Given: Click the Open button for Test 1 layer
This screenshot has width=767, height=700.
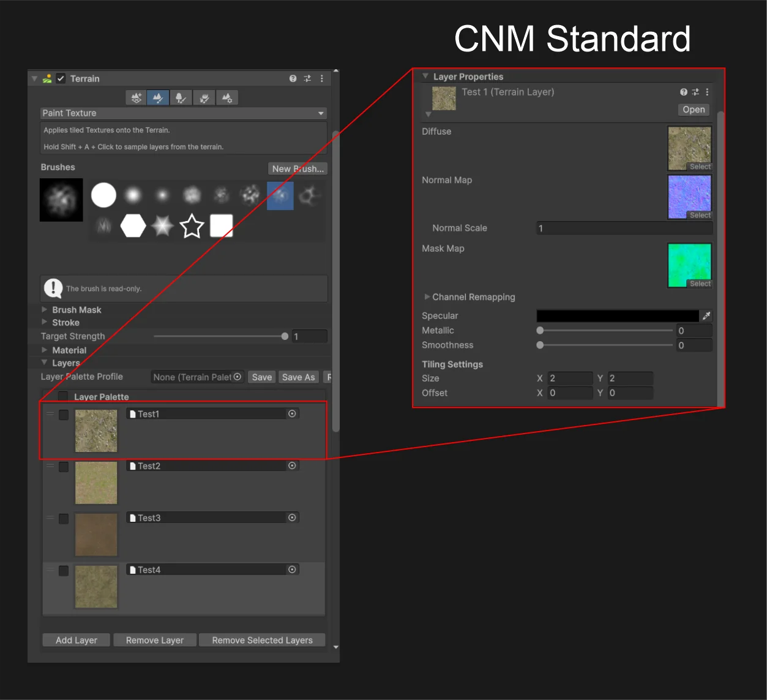Looking at the screenshot, I should [x=694, y=110].
